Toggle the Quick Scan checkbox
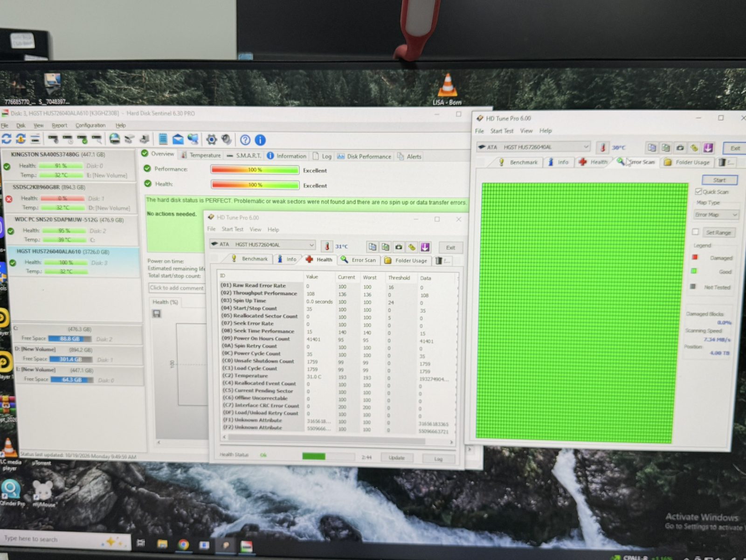 [698, 192]
